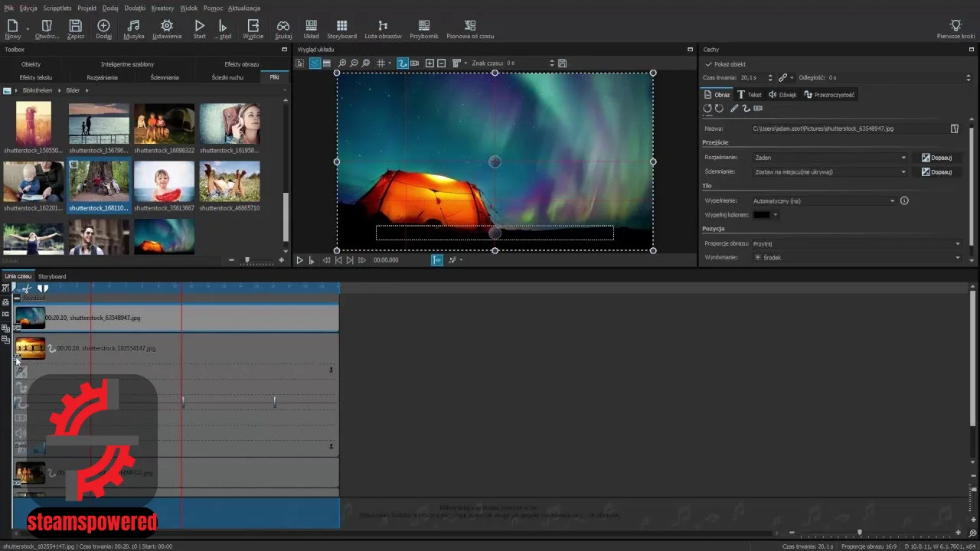The height and width of the screenshot is (551, 980).
Task: Select timeline clip shutterstock_63548947.jpg
Action: point(176,318)
